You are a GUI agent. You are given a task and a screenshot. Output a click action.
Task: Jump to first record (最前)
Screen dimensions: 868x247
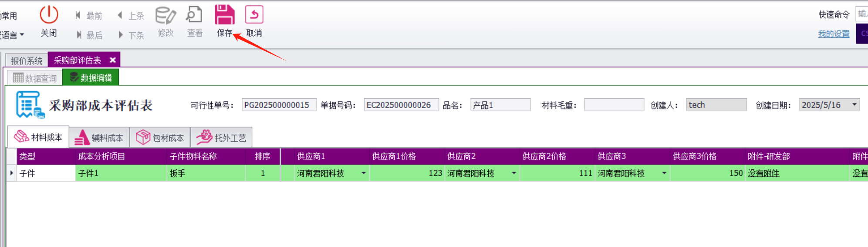click(89, 16)
